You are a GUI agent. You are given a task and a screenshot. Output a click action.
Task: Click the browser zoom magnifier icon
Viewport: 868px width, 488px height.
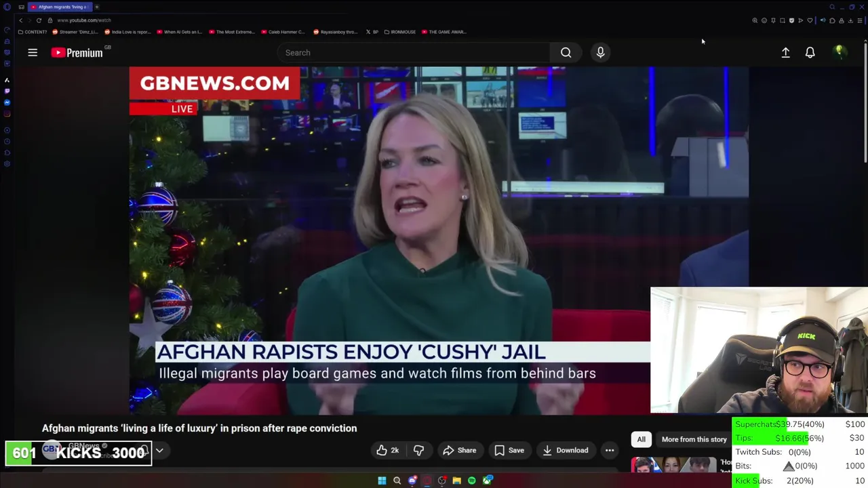coord(755,20)
